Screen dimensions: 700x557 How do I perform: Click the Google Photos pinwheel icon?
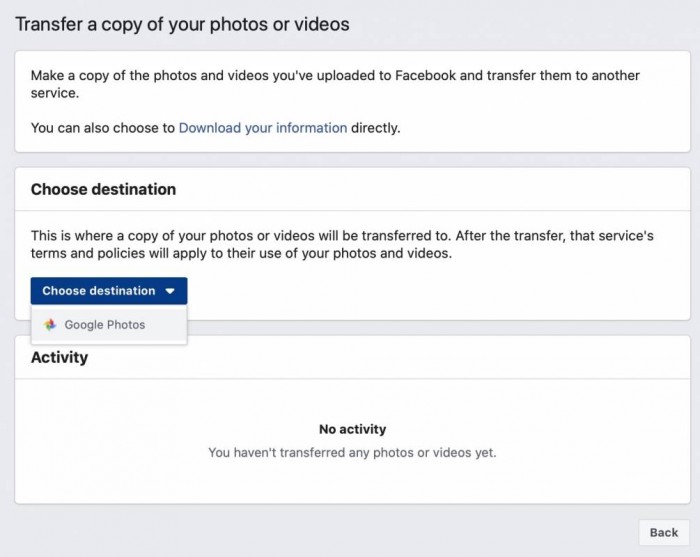(x=51, y=325)
